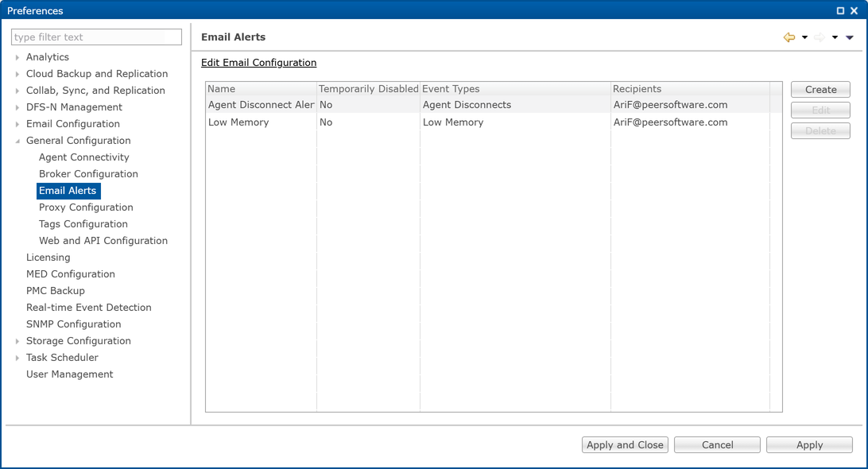Click the disabled Edit button
This screenshot has width=868, height=469.
pos(820,110)
